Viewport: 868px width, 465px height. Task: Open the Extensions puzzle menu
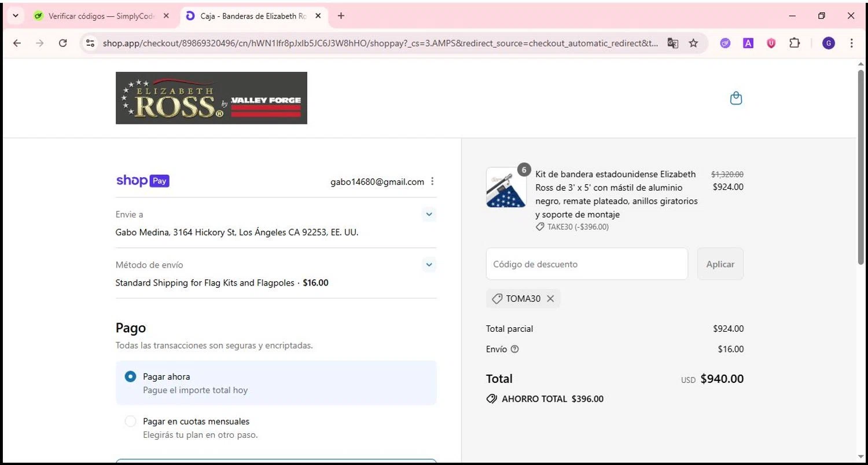pos(795,43)
